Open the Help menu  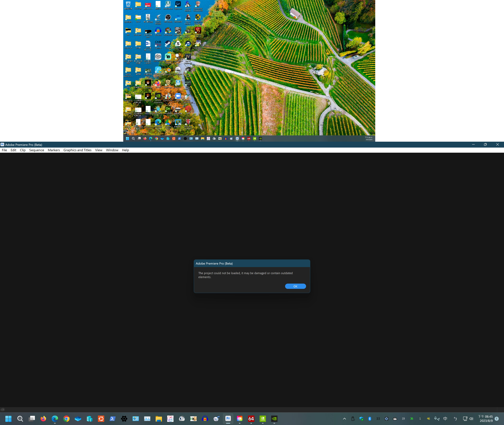(x=125, y=150)
